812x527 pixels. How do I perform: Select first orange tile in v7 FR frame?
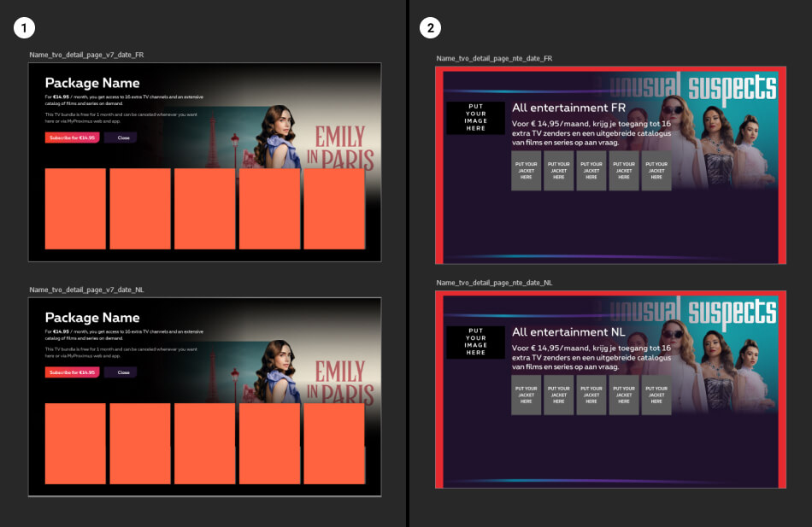[x=75, y=208]
